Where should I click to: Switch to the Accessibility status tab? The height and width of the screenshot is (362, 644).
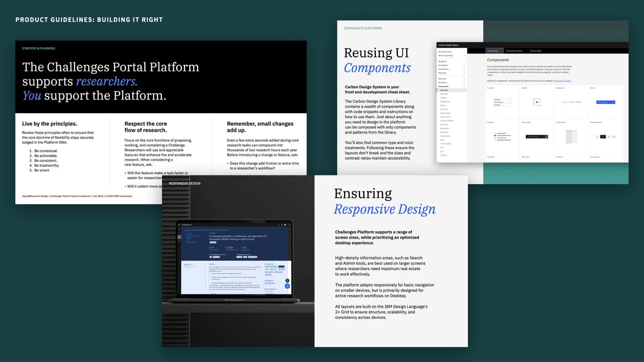click(514, 51)
